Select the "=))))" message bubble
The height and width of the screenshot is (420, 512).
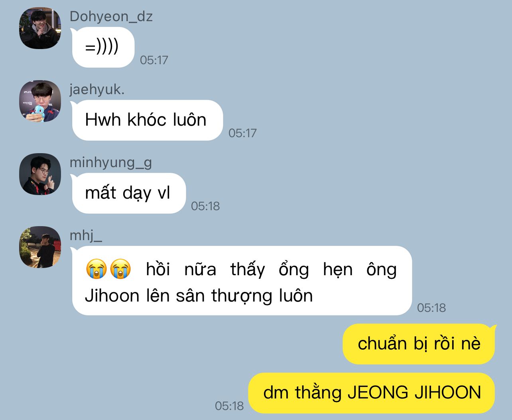tap(103, 47)
